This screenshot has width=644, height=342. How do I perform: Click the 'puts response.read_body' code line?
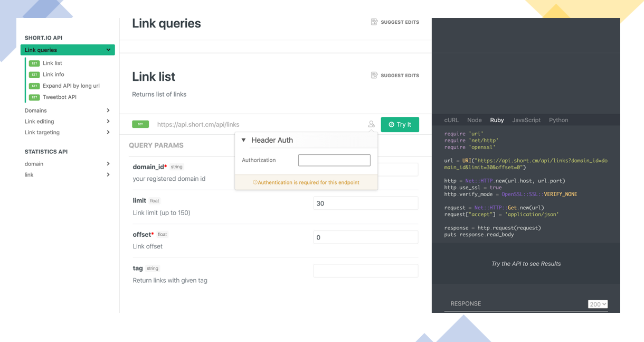479,235
